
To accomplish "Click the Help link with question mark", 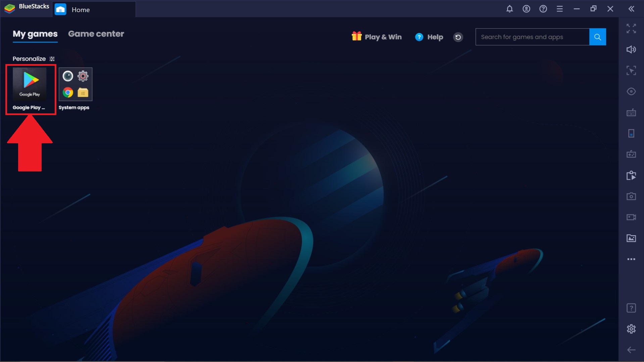I will [x=429, y=37].
